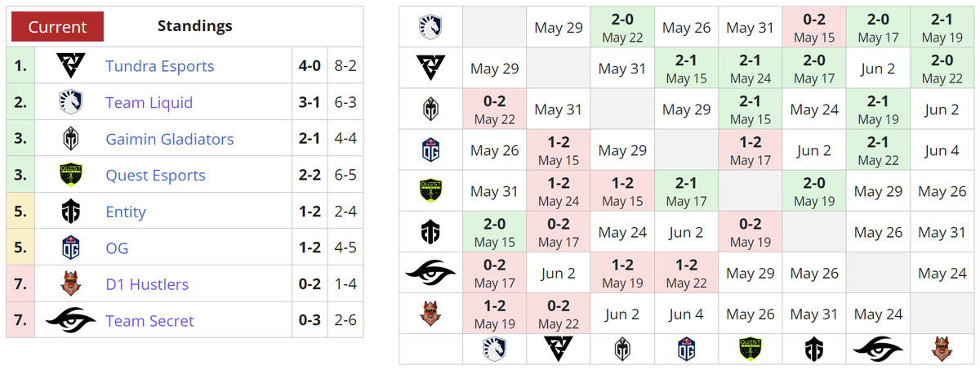Viewport: 980px width, 370px height.
Task: Open the D1 Hustlers link
Action: (147, 284)
